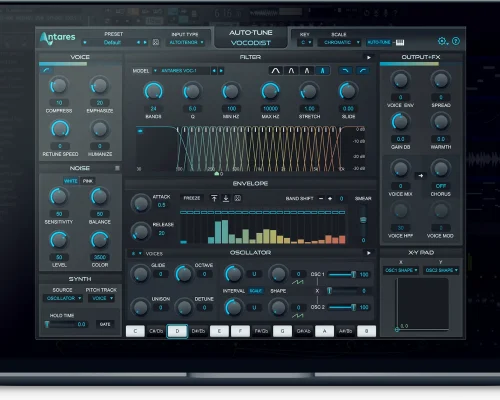Click the Bands knob in Filter

[x=153, y=91]
